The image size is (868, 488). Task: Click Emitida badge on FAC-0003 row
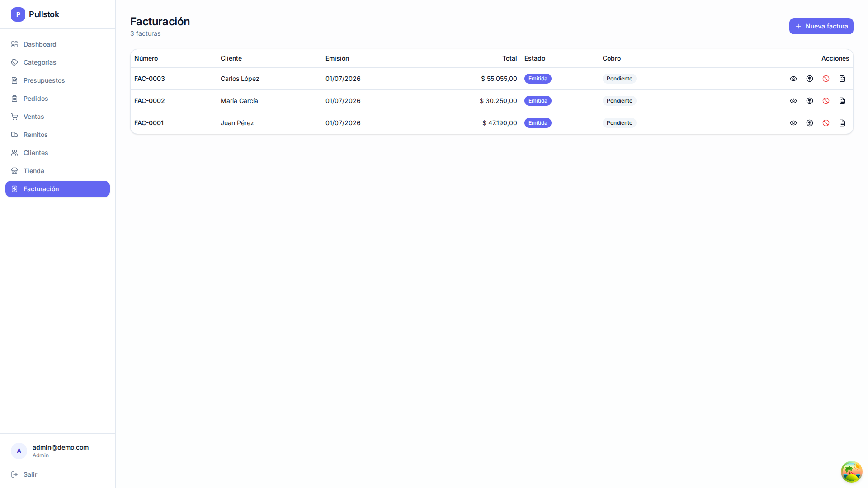tap(538, 79)
